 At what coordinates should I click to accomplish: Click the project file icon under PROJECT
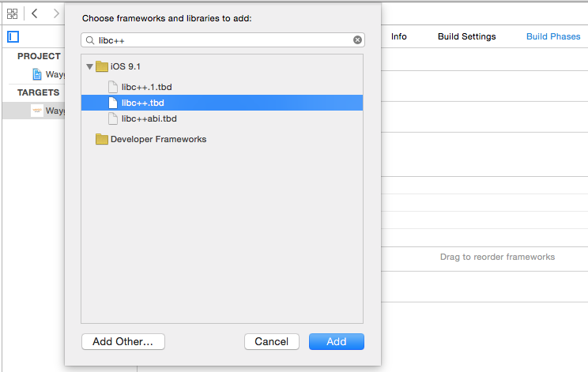[x=36, y=74]
